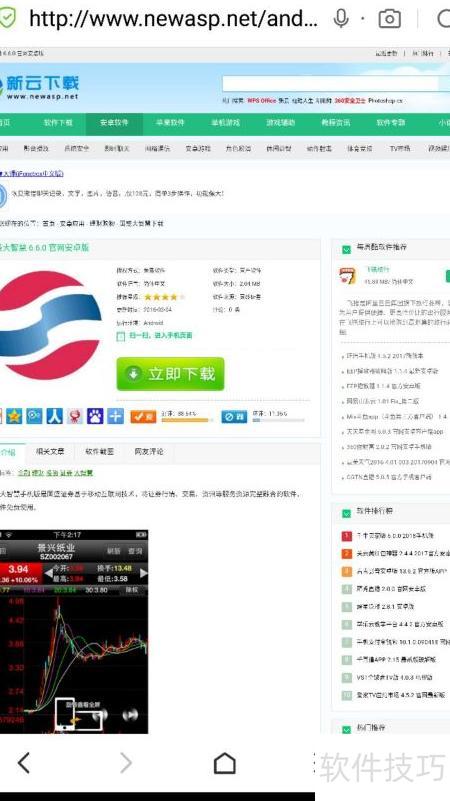Click the orange thumbs-up vote button

click(143, 416)
